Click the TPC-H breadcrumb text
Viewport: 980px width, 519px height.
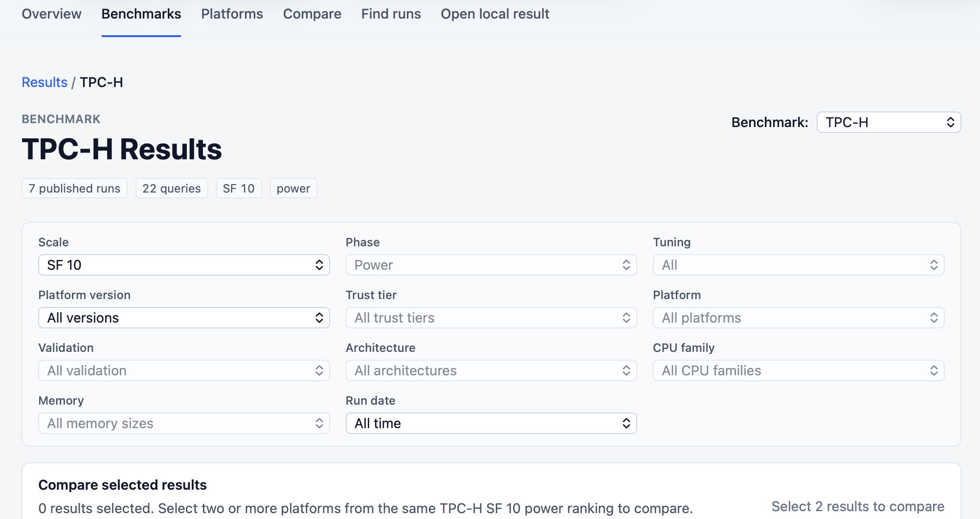[101, 82]
